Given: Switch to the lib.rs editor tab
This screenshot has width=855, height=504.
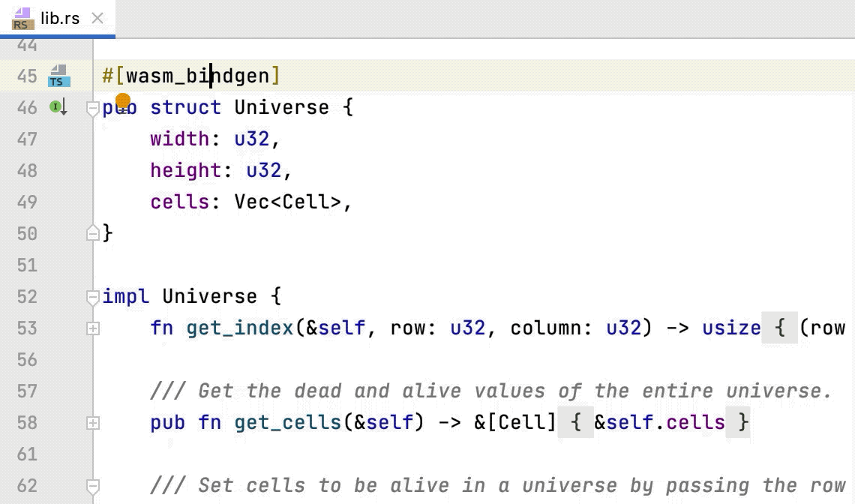Looking at the screenshot, I should (57, 19).
